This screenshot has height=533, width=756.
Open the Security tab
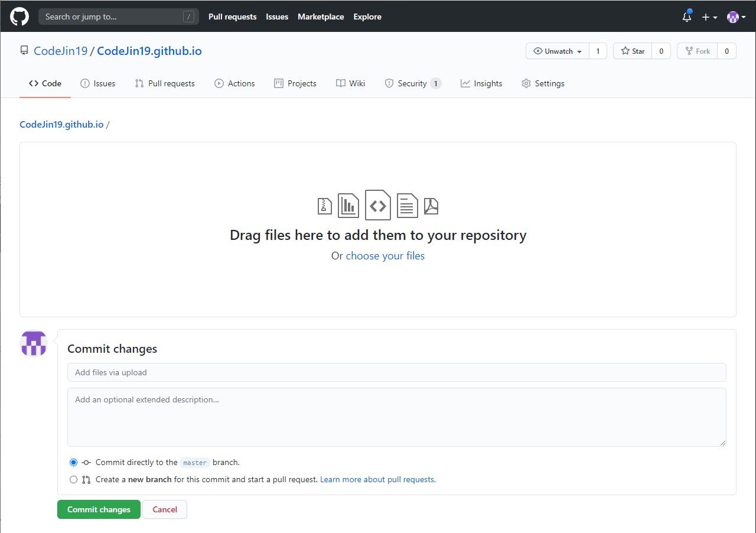coord(412,83)
